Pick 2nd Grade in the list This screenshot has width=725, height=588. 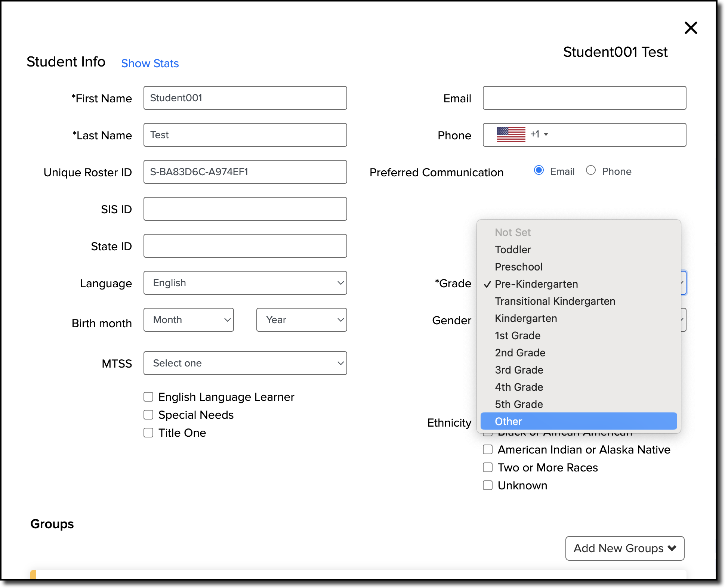pos(579,353)
